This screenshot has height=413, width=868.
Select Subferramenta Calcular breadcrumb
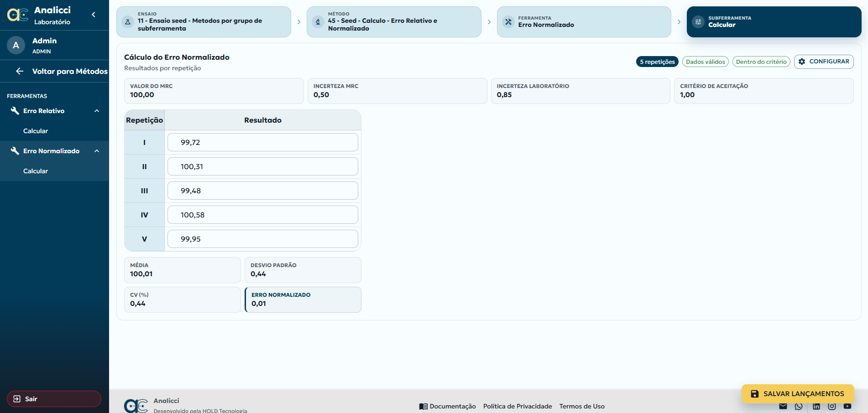point(774,22)
